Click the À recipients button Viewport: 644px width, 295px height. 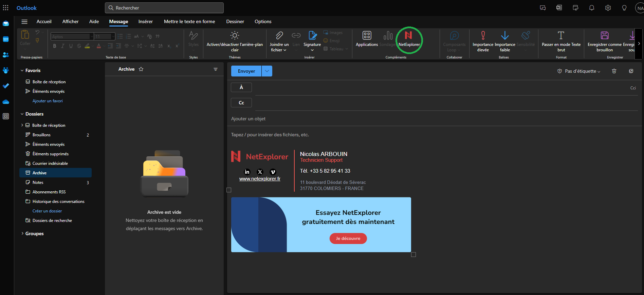(x=241, y=87)
